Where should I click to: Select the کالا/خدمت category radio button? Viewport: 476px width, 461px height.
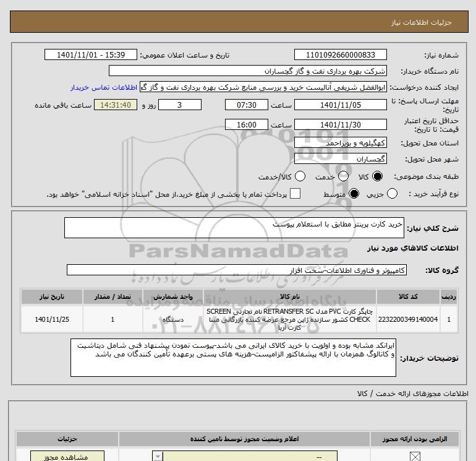(300, 176)
